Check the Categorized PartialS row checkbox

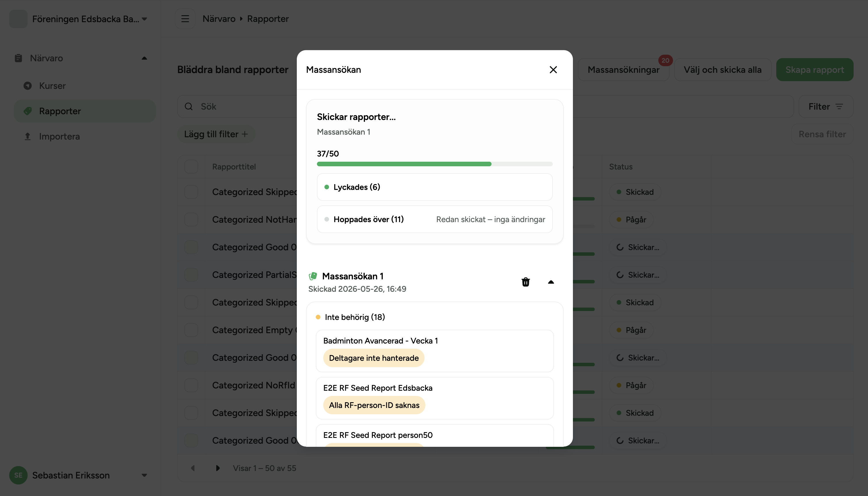(x=191, y=274)
